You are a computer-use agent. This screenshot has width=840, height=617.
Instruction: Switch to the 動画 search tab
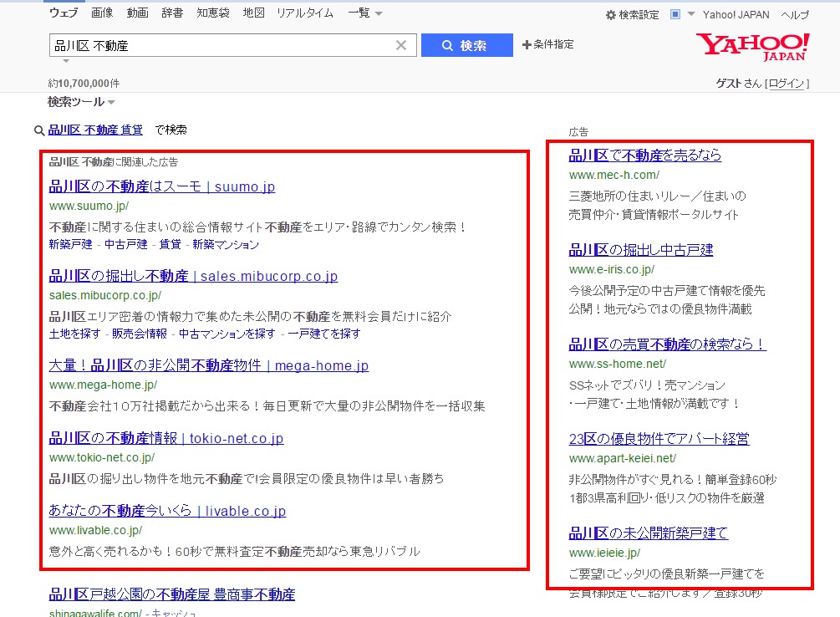click(x=137, y=13)
